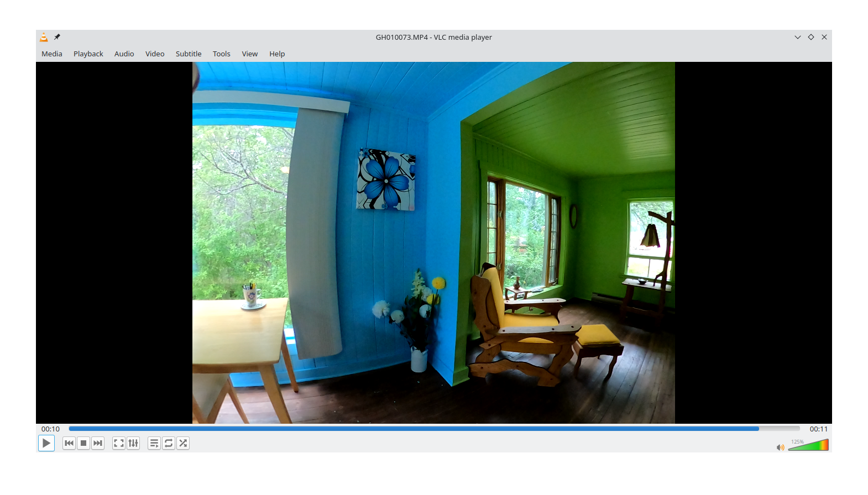Open the View menu

[x=250, y=54]
